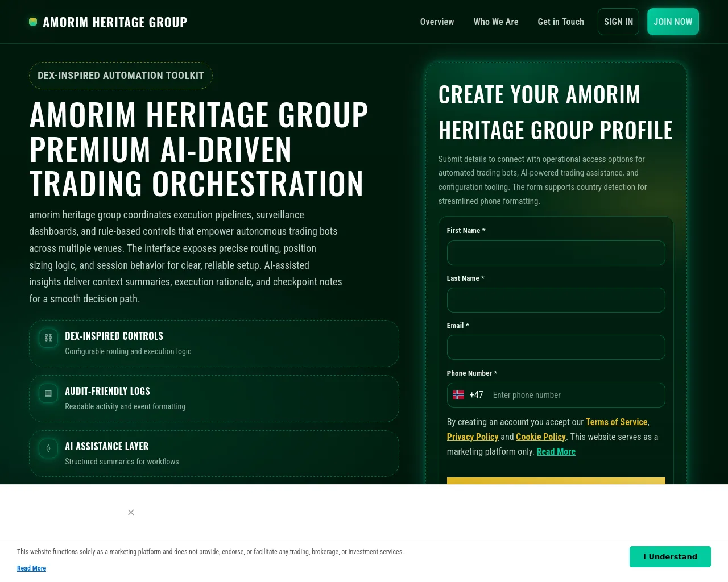Click the 'Email *' label
The width and height of the screenshot is (728, 582).
458,325
